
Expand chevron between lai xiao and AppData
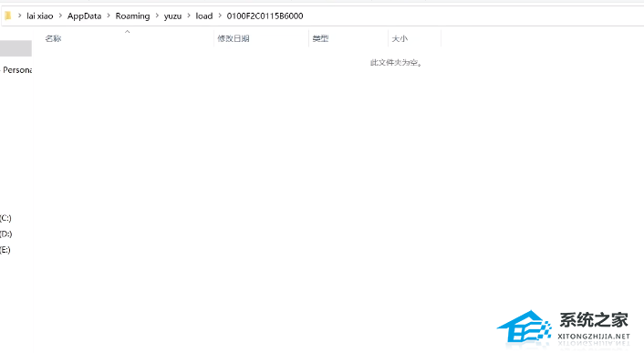pos(60,16)
